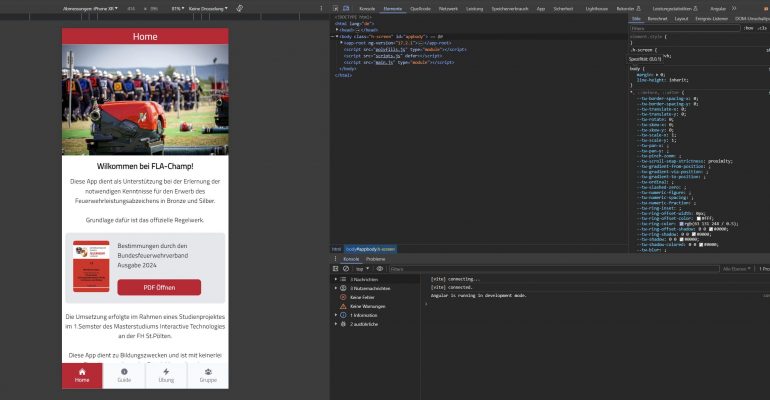
Task: Open the Angular tab
Action: pos(718,8)
